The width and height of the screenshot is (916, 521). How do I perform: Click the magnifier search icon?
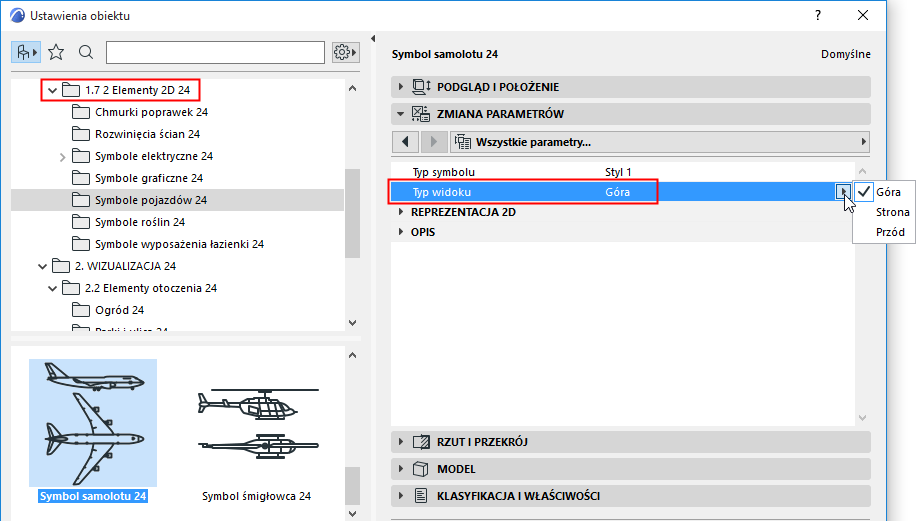pos(86,52)
